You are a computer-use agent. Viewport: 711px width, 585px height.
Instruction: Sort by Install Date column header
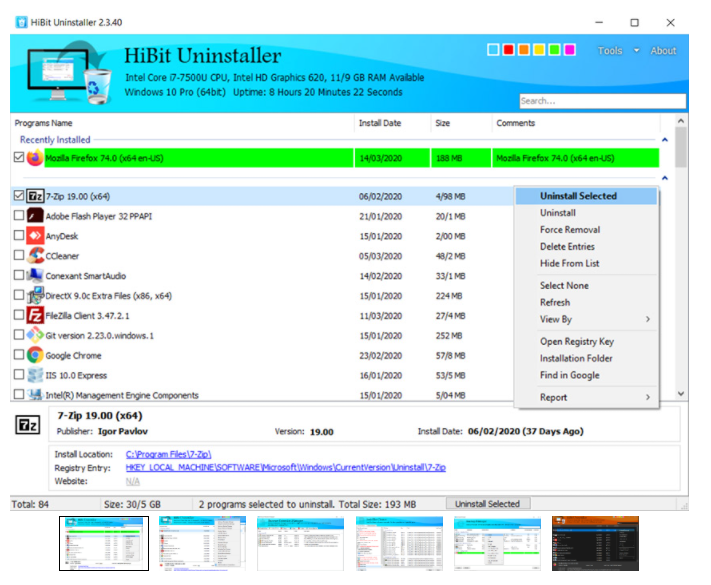pyautogui.click(x=392, y=123)
